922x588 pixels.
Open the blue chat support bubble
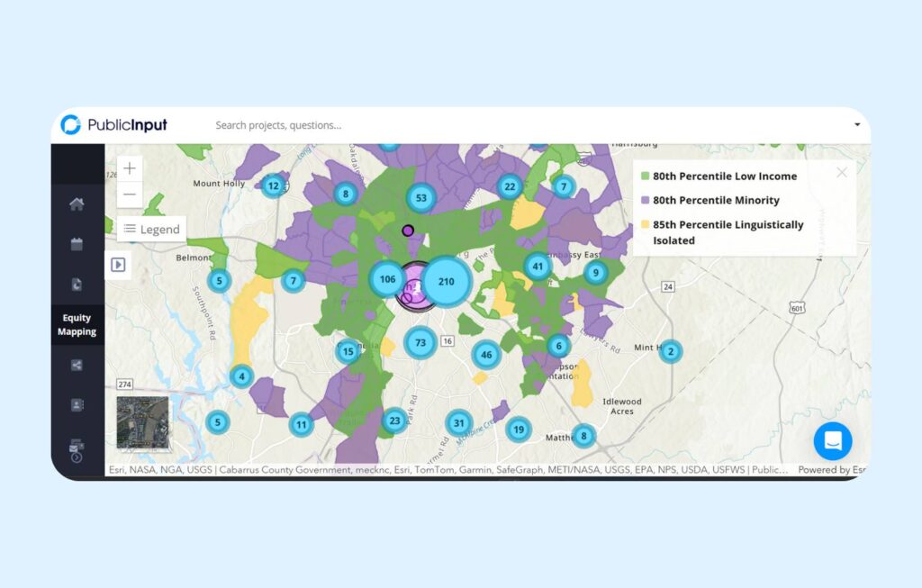tap(832, 441)
